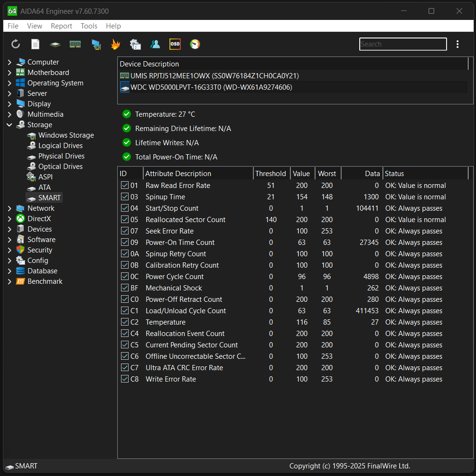476x476 pixels.
Task: Disable the Write Error Rate checkbox
Action: [125, 379]
